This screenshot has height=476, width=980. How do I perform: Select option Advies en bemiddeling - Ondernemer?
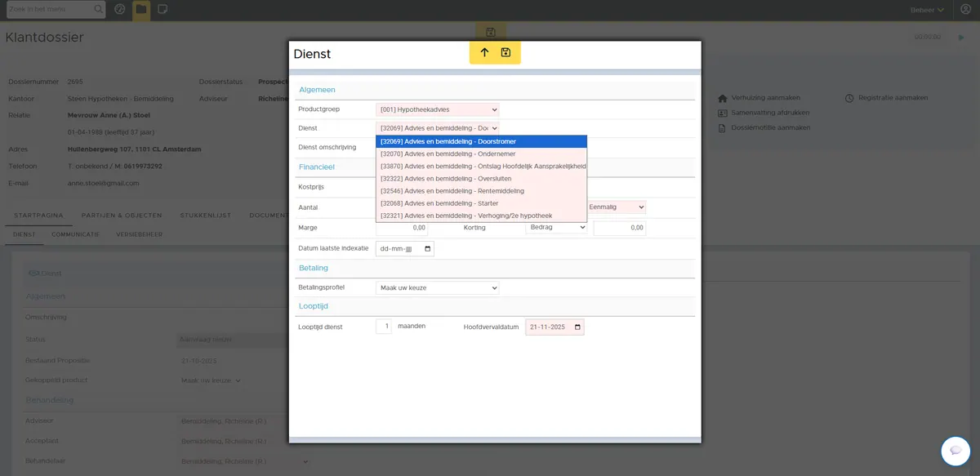tap(481, 153)
